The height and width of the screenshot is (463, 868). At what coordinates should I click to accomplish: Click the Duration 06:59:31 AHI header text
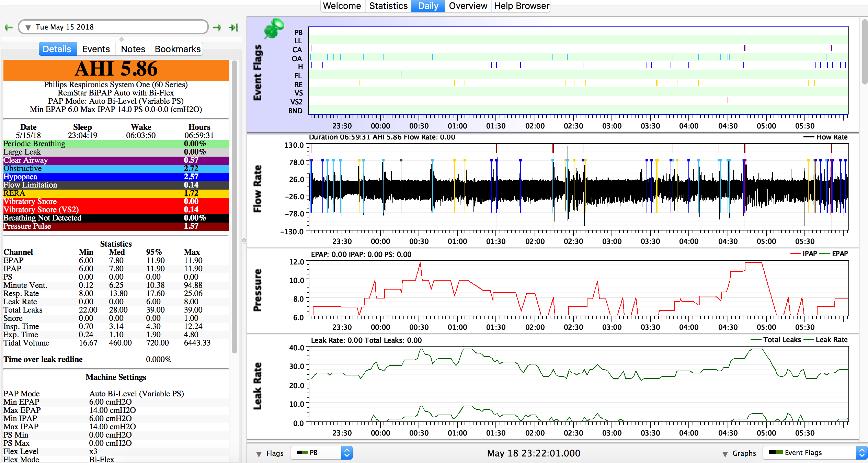pos(382,137)
